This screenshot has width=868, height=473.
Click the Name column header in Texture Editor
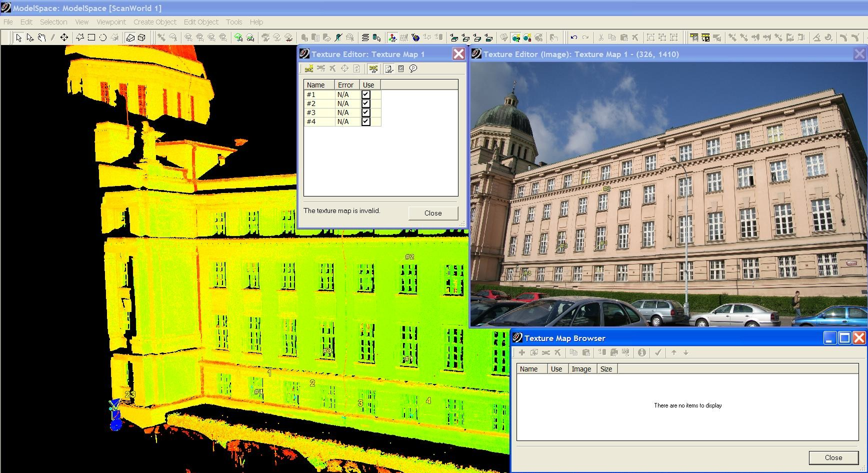click(x=319, y=85)
